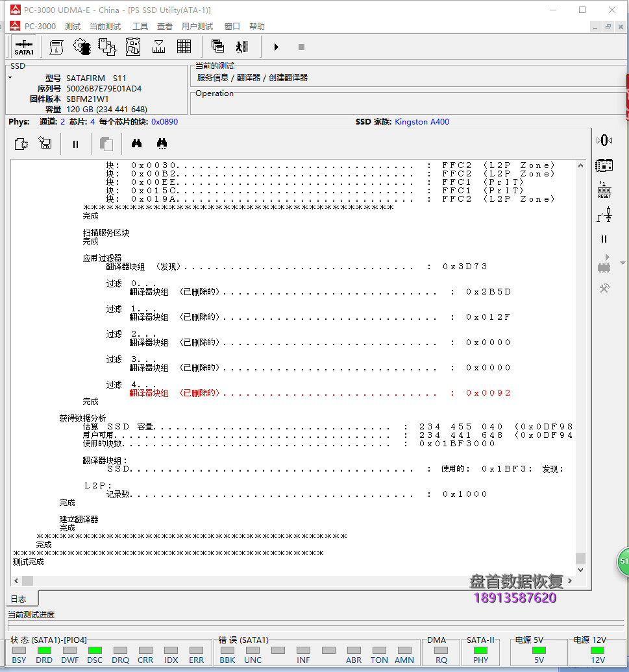This screenshot has width=629, height=672.
Task: Switch to the 日志 tab
Action: pos(18,599)
